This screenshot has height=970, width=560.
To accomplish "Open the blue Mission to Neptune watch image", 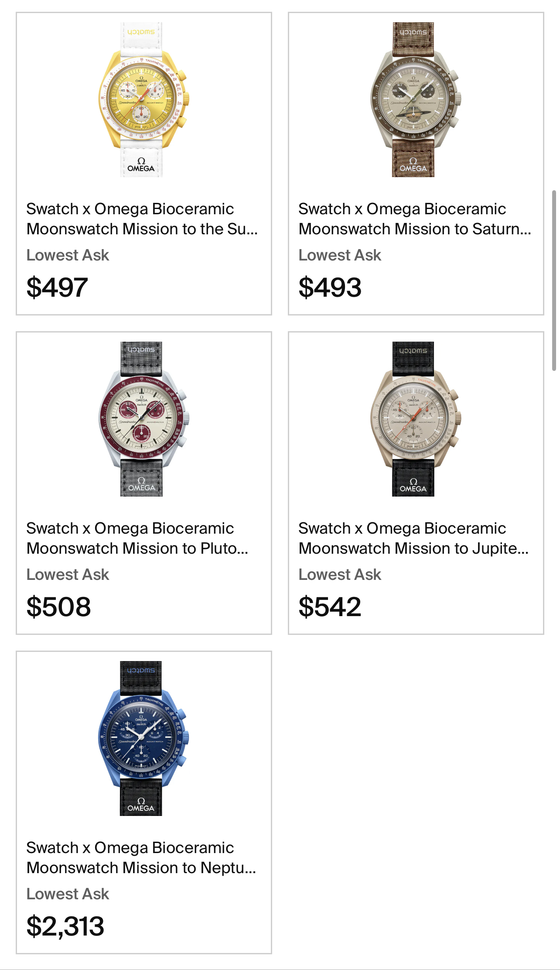I will pyautogui.click(x=142, y=738).
